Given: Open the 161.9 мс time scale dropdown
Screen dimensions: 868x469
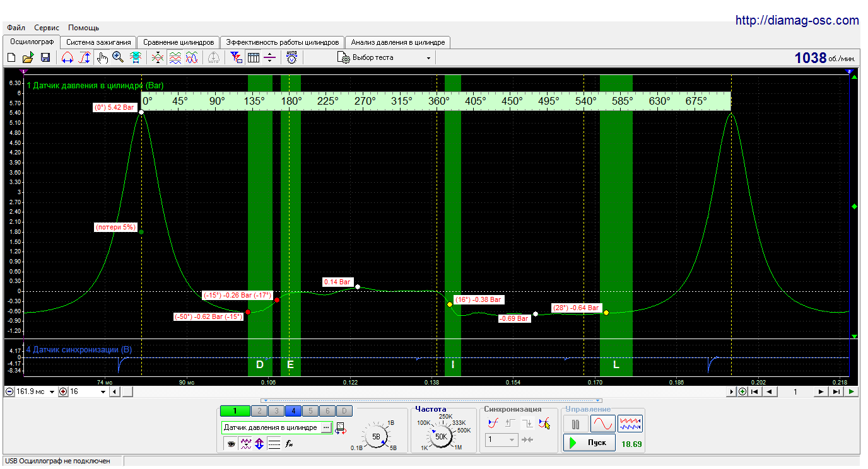Looking at the screenshot, I should [x=52, y=391].
